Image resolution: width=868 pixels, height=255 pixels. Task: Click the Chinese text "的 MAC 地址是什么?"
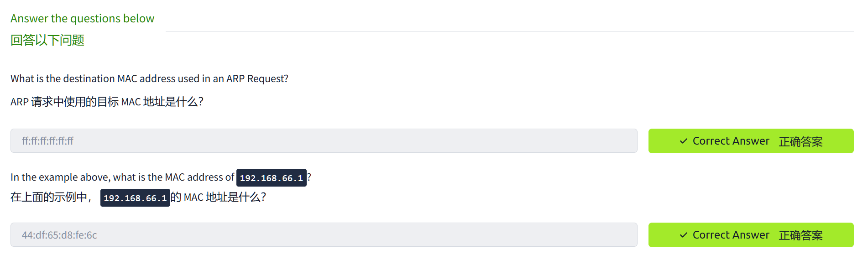pyautogui.click(x=219, y=198)
